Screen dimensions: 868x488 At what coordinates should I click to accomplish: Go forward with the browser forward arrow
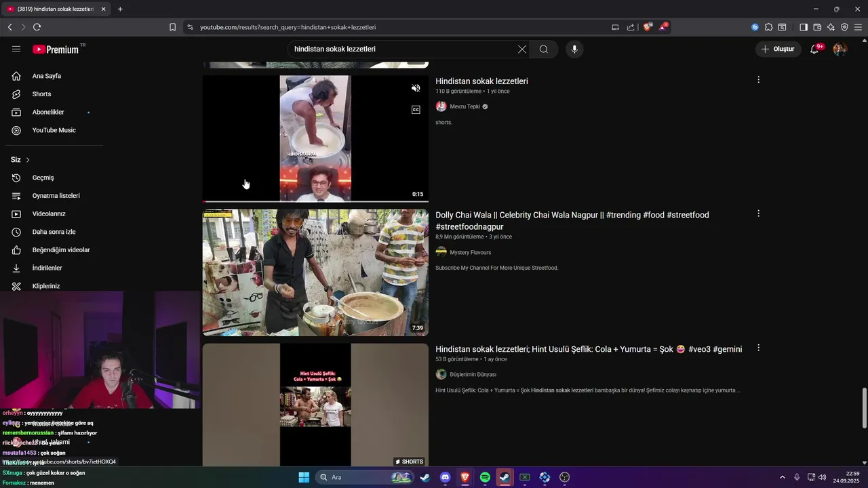[x=23, y=27]
